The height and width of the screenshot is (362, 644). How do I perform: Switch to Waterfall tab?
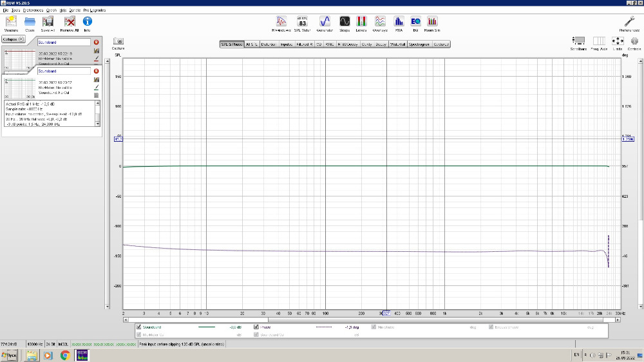point(397,44)
